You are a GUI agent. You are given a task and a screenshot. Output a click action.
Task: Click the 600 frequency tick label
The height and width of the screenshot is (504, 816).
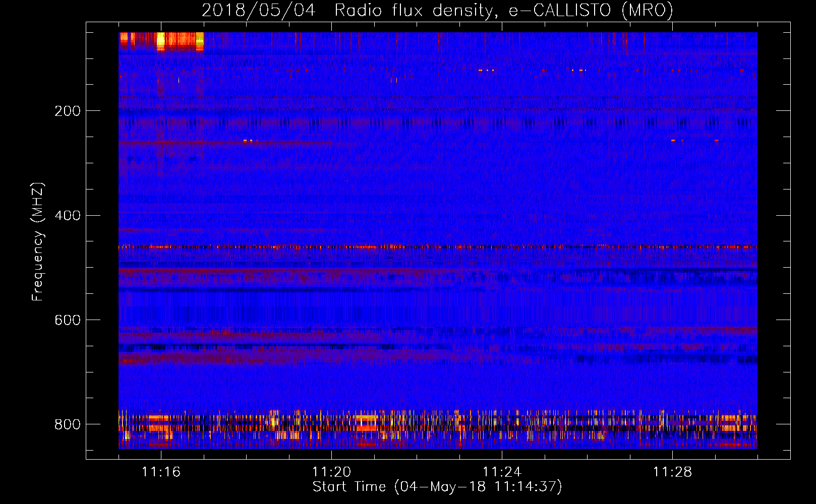point(68,321)
